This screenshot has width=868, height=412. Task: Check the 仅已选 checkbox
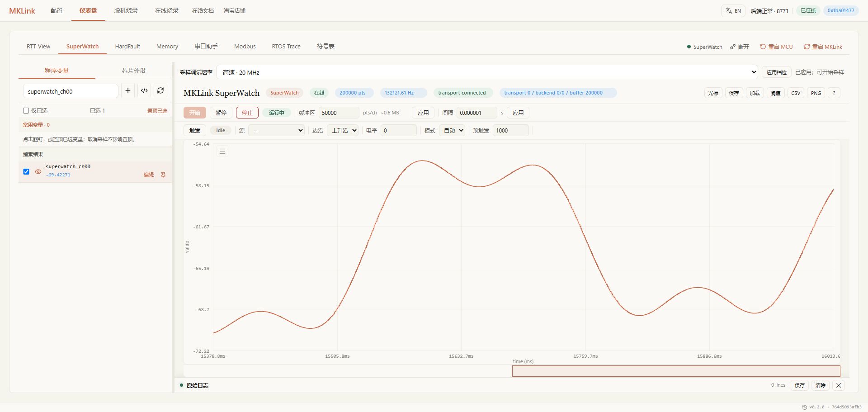point(26,111)
